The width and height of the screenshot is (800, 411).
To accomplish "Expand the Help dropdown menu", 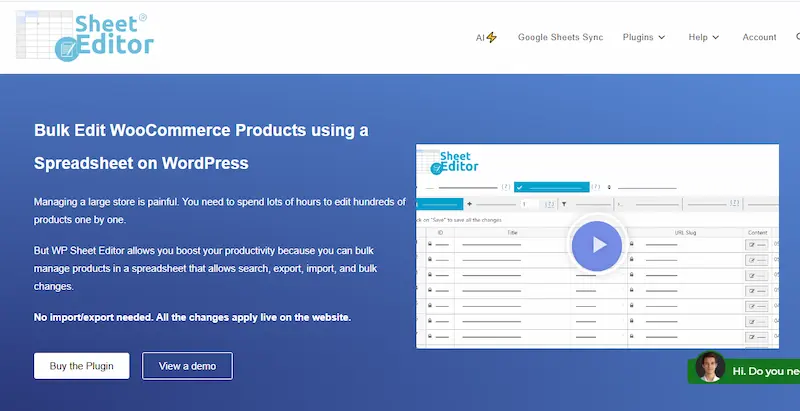I will (703, 37).
